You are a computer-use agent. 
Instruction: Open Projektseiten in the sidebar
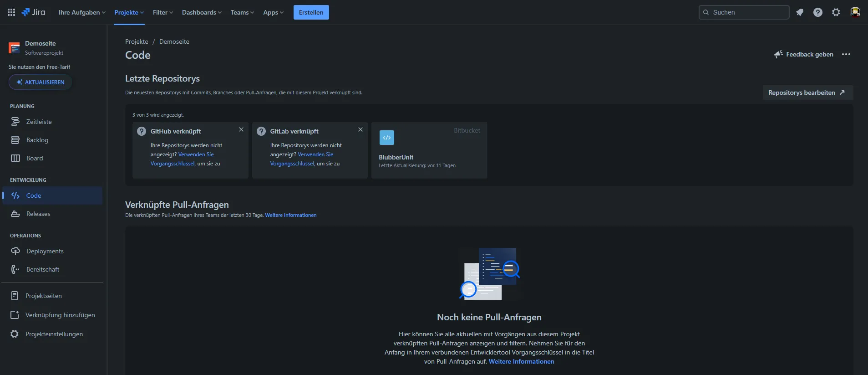pyautogui.click(x=52, y=296)
